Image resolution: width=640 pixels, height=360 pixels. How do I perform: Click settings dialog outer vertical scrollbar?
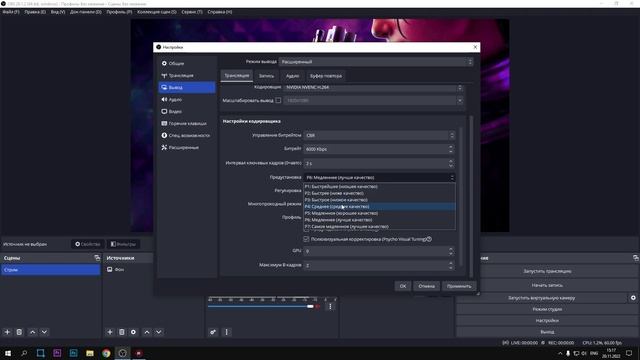coord(471,196)
